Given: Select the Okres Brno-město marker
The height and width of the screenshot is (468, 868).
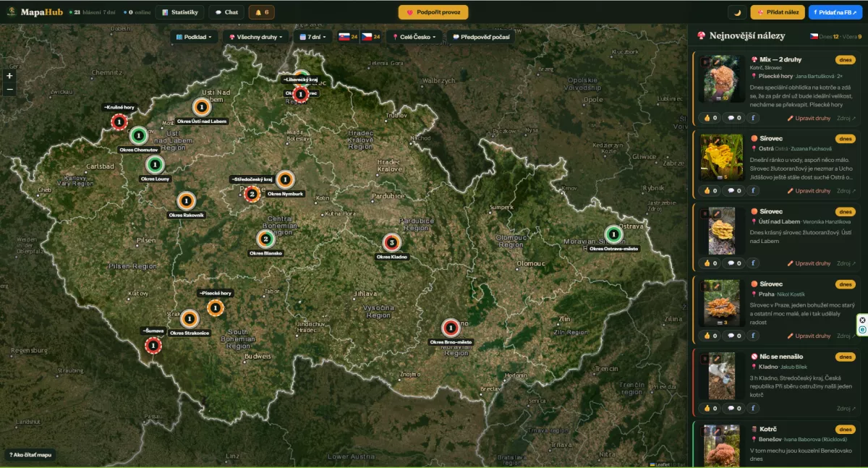Looking at the screenshot, I should pyautogui.click(x=451, y=328).
